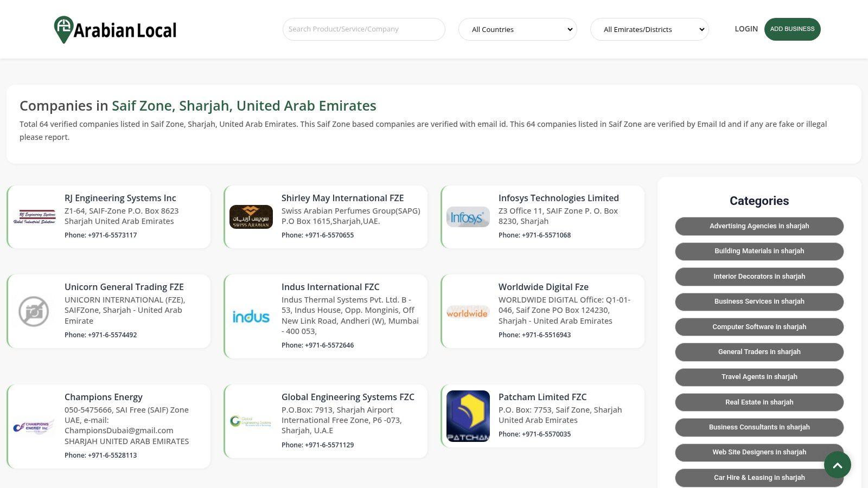Focus the Search Product/Service/Company field

364,29
